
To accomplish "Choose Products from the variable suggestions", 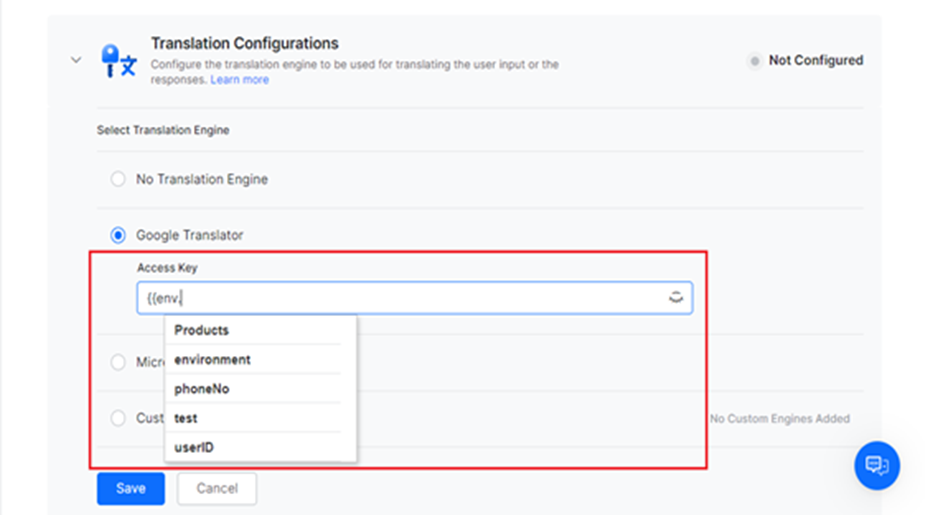I will (x=201, y=330).
